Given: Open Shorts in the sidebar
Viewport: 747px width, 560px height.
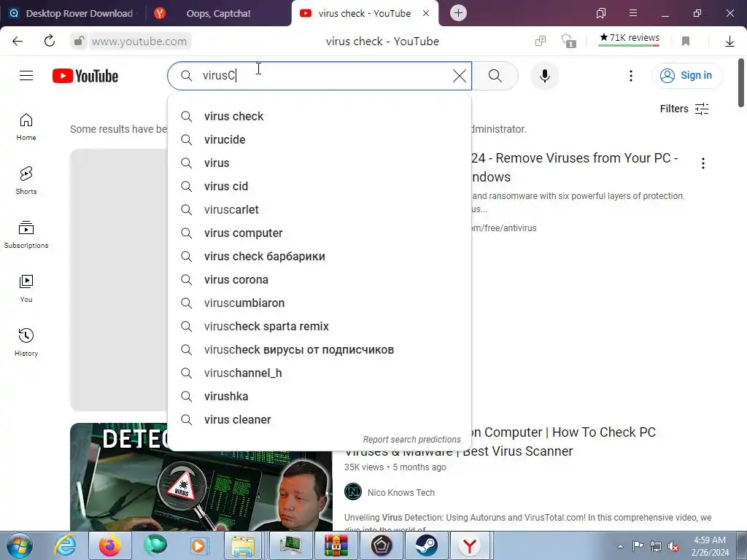Looking at the screenshot, I should click(x=26, y=181).
